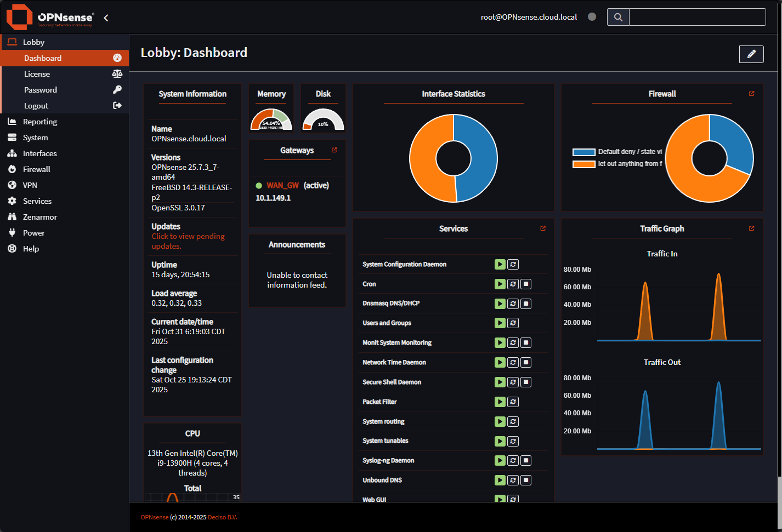782x532 pixels.
Task: Click the orange let out anything legend swatch
Action: point(584,164)
